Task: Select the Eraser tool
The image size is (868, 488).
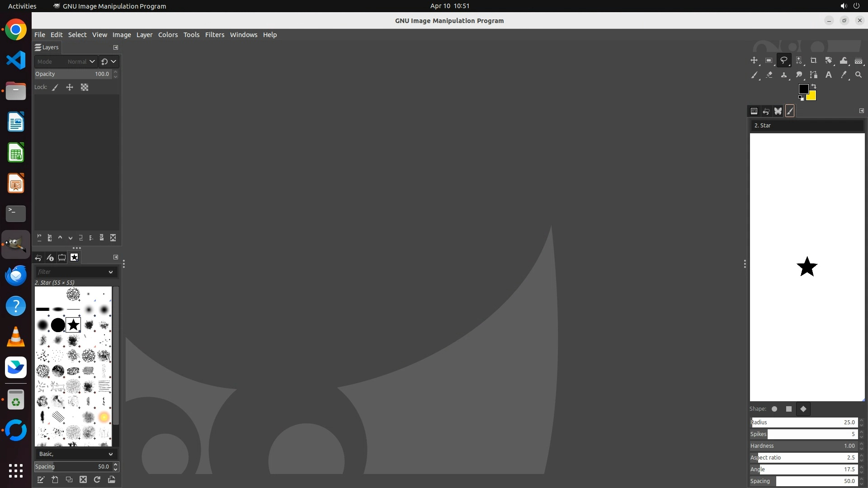Action: pos(769,75)
